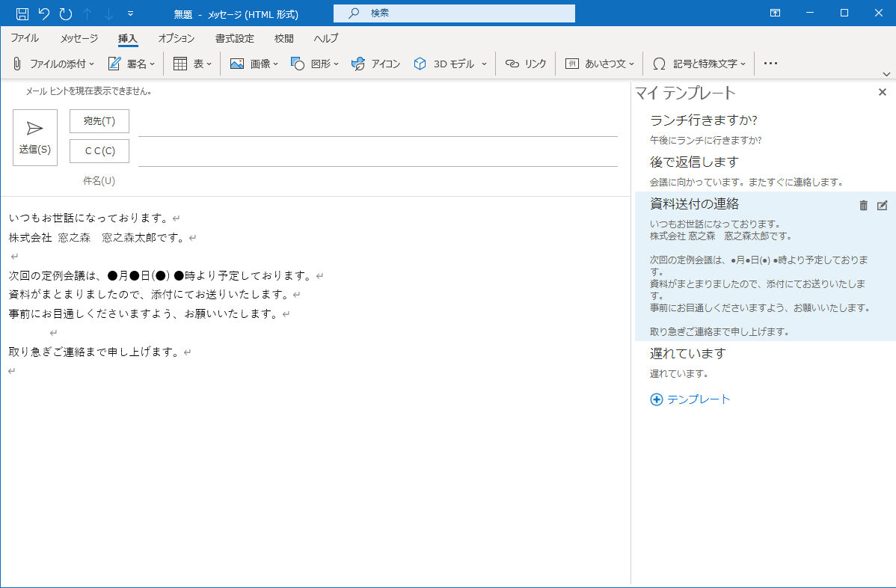Insert an icon via the アイコン button
Image resolution: width=896 pixels, height=588 pixels.
[375, 64]
